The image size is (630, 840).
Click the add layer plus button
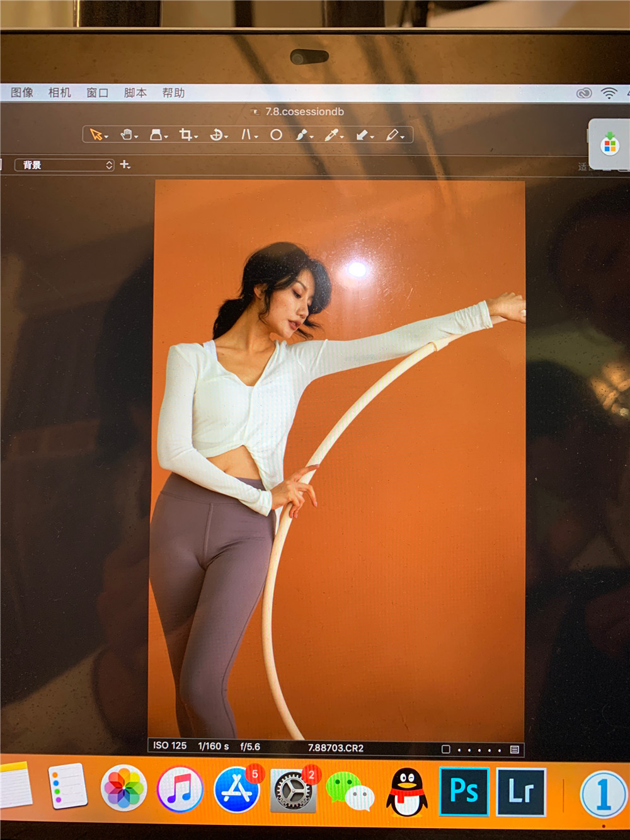point(125,164)
